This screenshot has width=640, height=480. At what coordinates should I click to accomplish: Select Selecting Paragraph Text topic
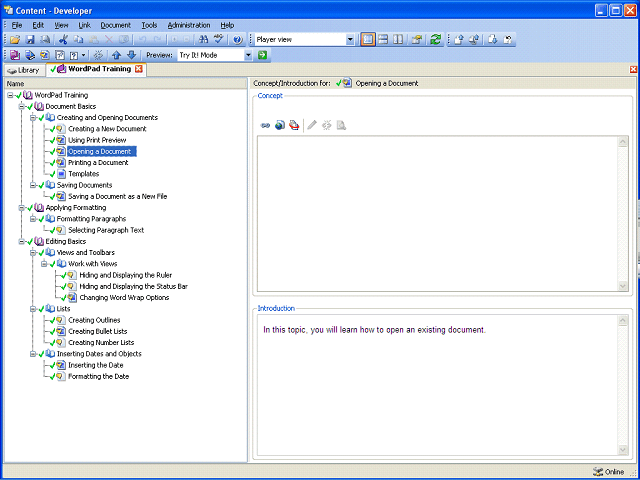106,230
